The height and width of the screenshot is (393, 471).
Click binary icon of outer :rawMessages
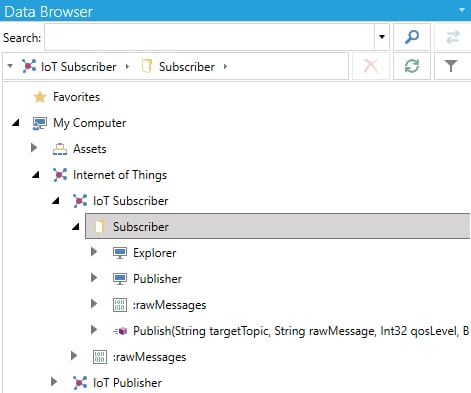click(x=100, y=357)
